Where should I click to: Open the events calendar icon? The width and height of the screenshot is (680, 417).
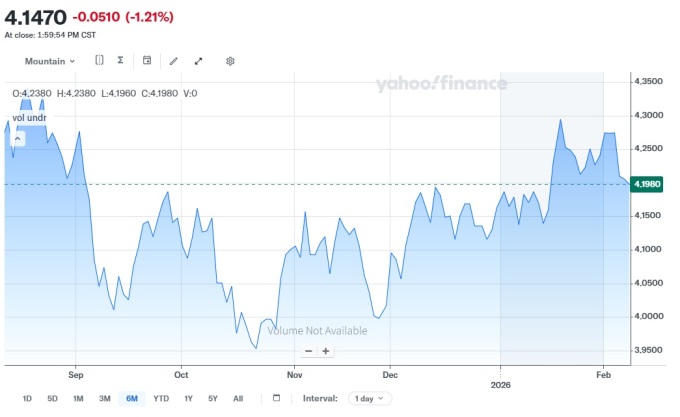coord(147,61)
